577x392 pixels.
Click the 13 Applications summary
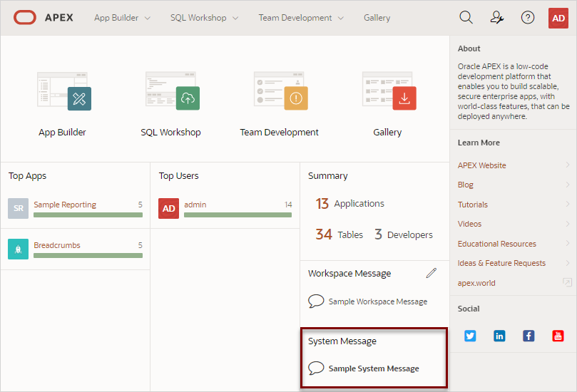pos(349,203)
